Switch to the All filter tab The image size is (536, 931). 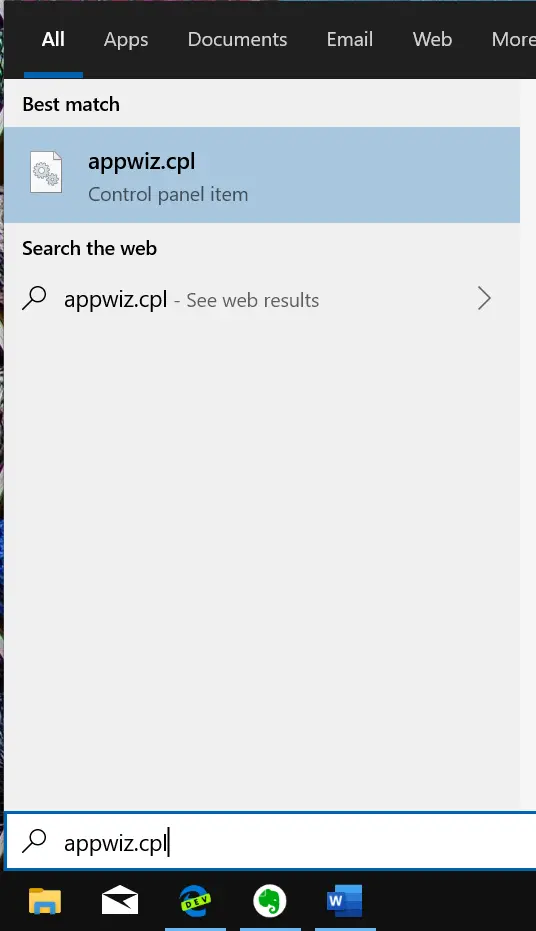(53, 39)
